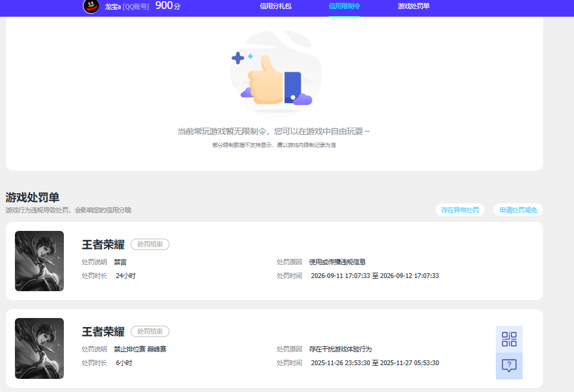Screen dimensions: 574x392
Task: Open the help question-bubble icon
Action: (x=509, y=366)
